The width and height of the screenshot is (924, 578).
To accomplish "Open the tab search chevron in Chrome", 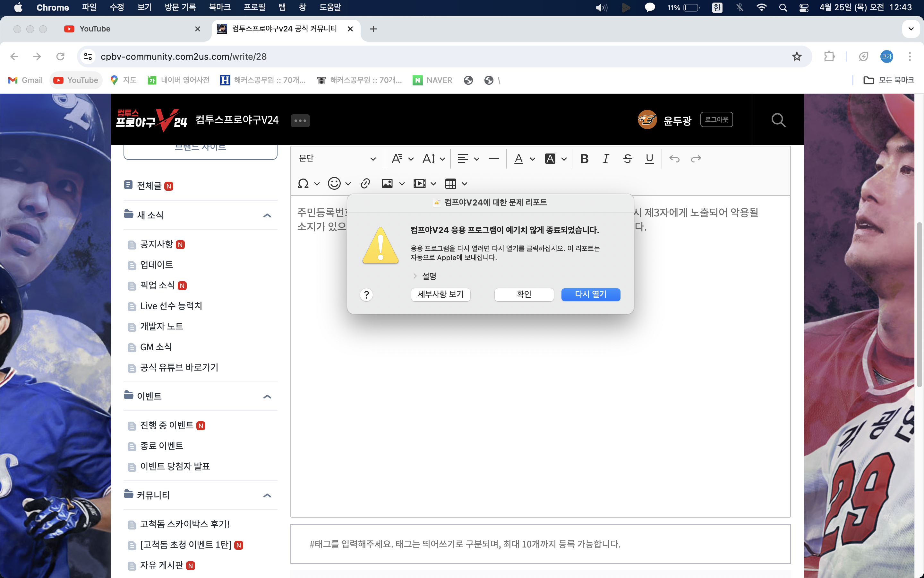I will click(911, 29).
